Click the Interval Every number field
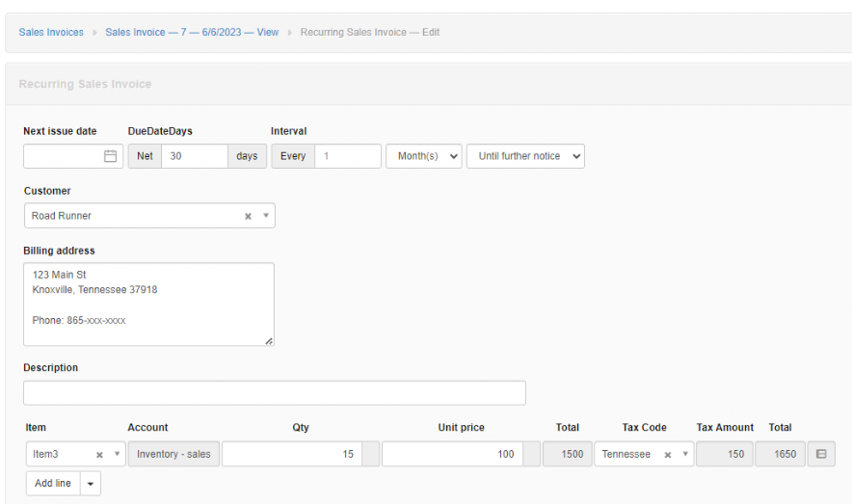This screenshot has height=504, width=852. pos(348,156)
